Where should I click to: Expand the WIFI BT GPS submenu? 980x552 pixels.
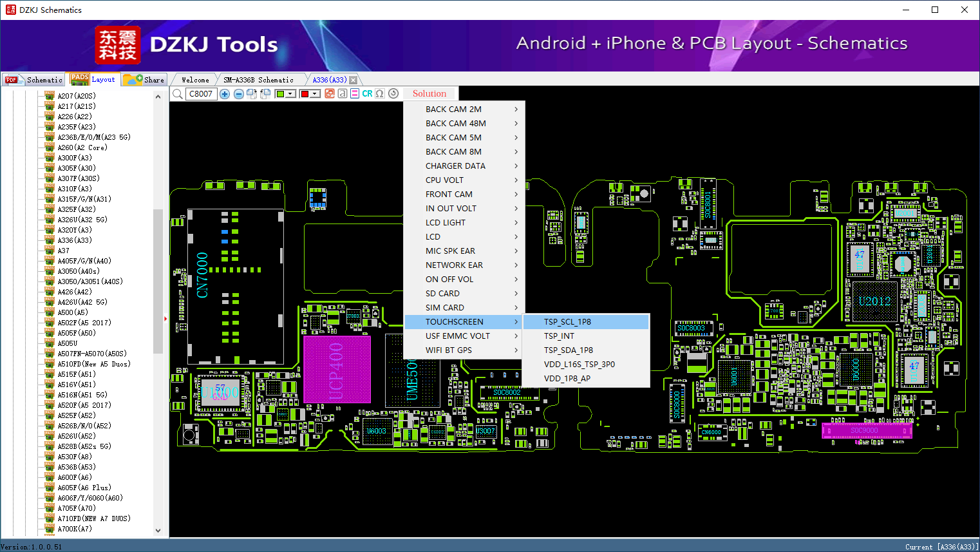(x=464, y=350)
